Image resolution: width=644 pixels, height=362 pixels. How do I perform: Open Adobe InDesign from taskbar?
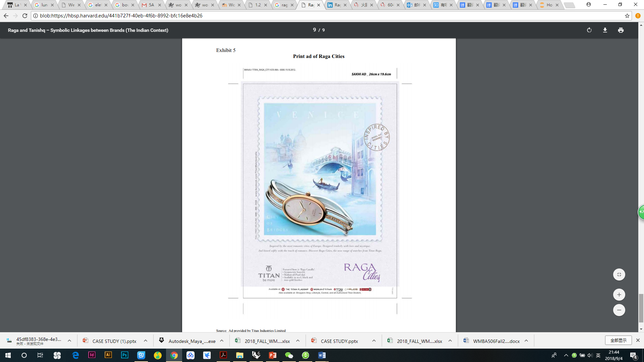[92, 355]
